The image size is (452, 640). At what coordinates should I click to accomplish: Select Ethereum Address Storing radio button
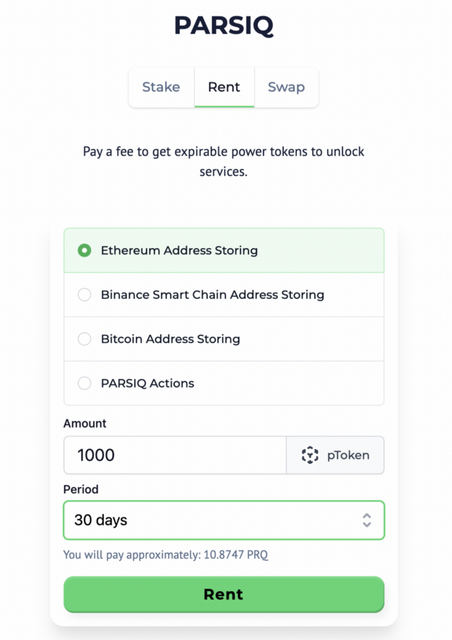click(x=85, y=250)
